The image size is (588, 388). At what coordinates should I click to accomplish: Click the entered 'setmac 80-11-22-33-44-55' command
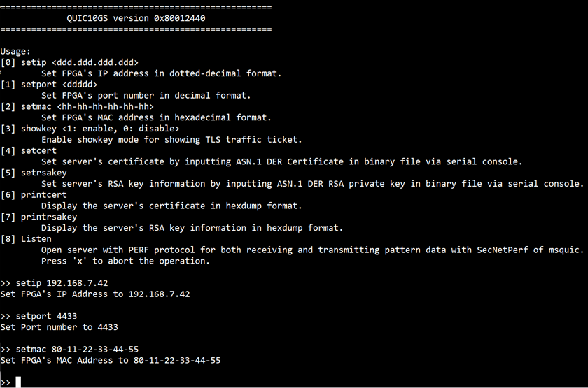77,350
